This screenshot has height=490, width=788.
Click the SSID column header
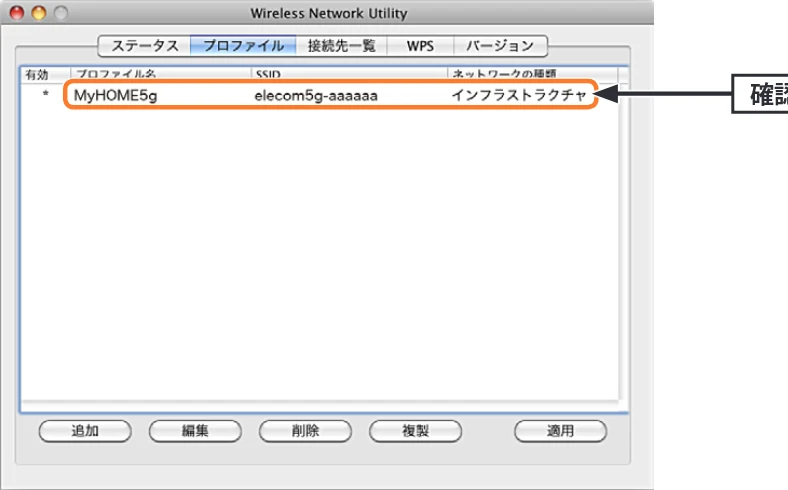(x=349, y=74)
